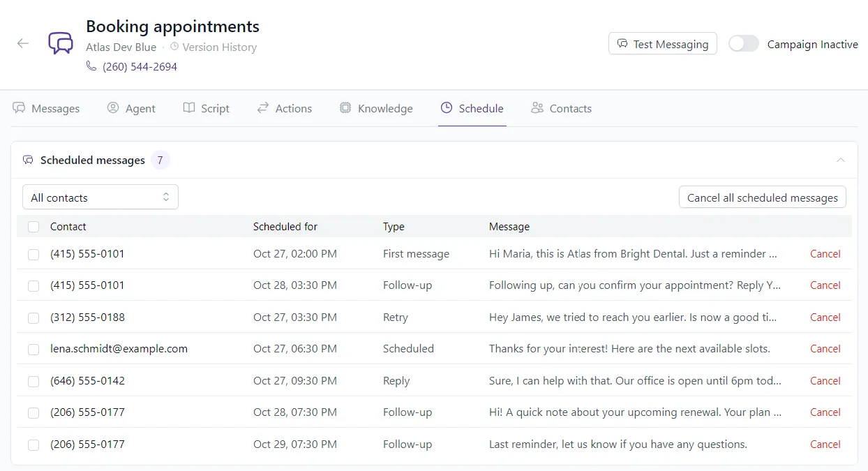
Task: Click the Oct 27, 09:30 PM cell
Action: coord(295,381)
